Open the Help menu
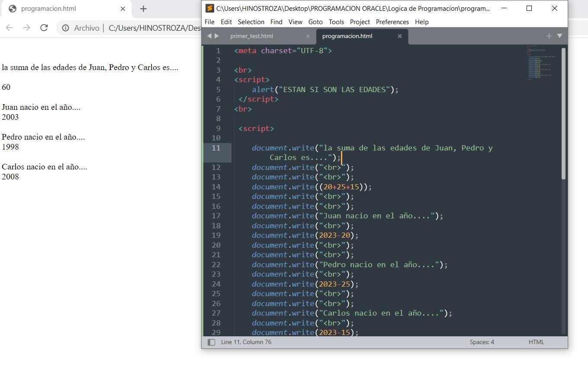The height and width of the screenshot is (383, 588). coord(422,22)
